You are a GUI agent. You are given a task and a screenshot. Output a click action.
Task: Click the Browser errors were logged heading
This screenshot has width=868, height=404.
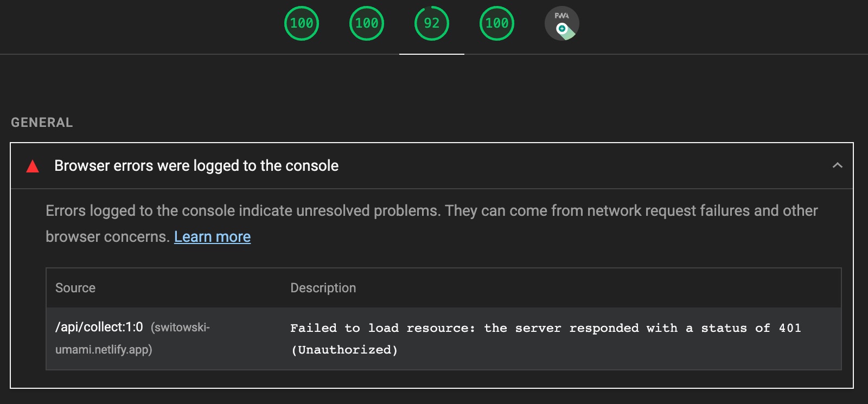coord(196,166)
